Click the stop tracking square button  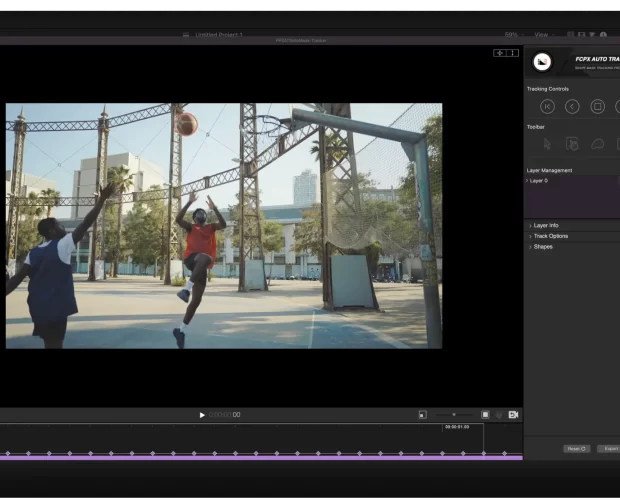[597, 107]
